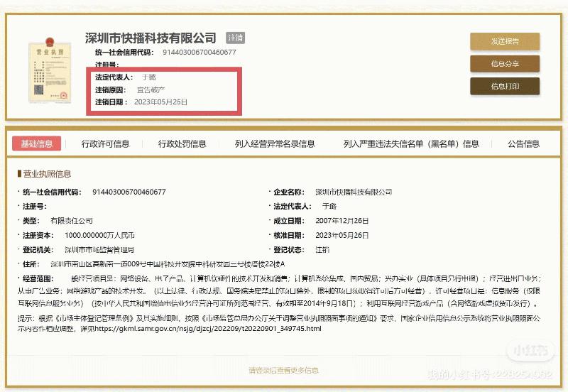Click 请登录后查看更多信息 at page bottom
Image resolution: width=568 pixels, height=392 pixels.
point(283,370)
